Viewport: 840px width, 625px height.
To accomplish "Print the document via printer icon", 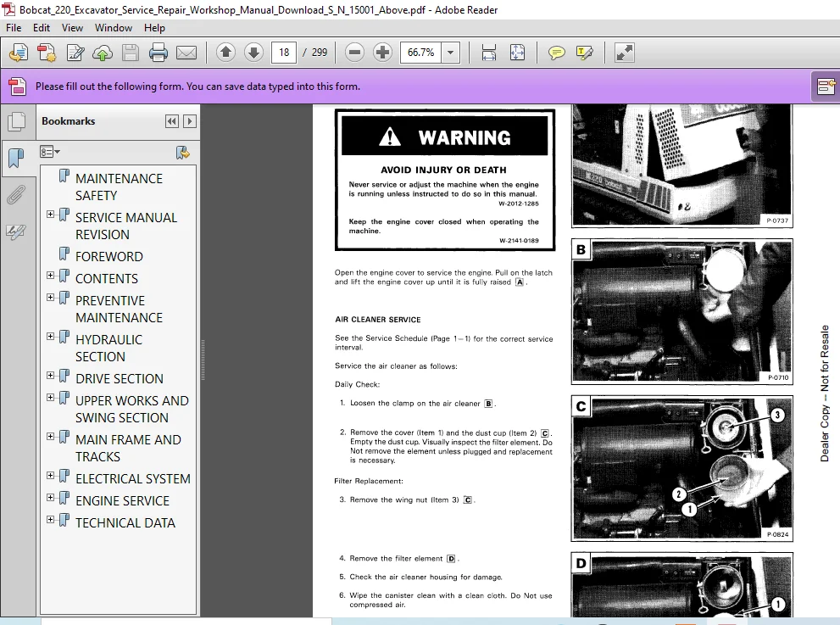I will point(158,53).
